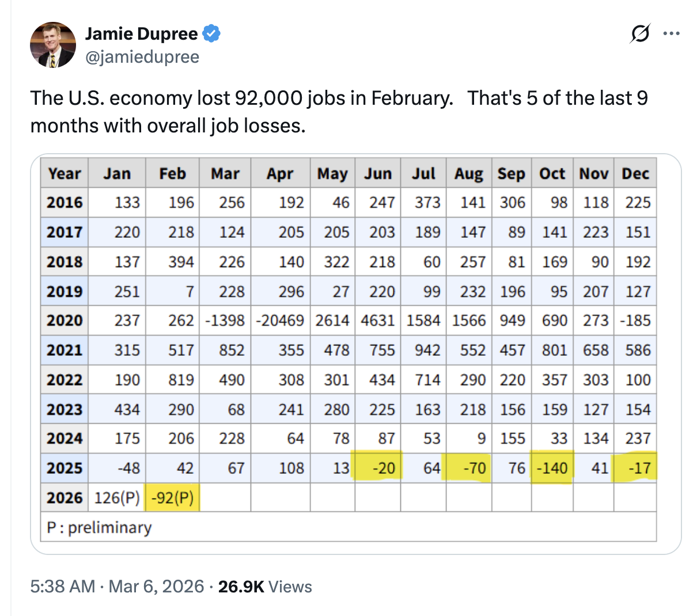
Task: Click the Year column header
Action: (65, 173)
